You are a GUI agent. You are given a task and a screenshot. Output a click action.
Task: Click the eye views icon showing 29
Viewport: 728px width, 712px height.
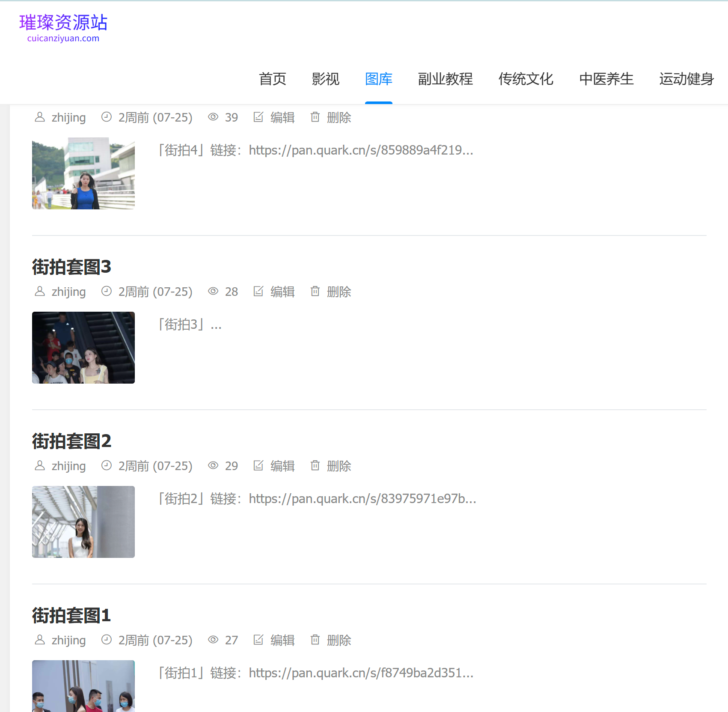coord(213,466)
